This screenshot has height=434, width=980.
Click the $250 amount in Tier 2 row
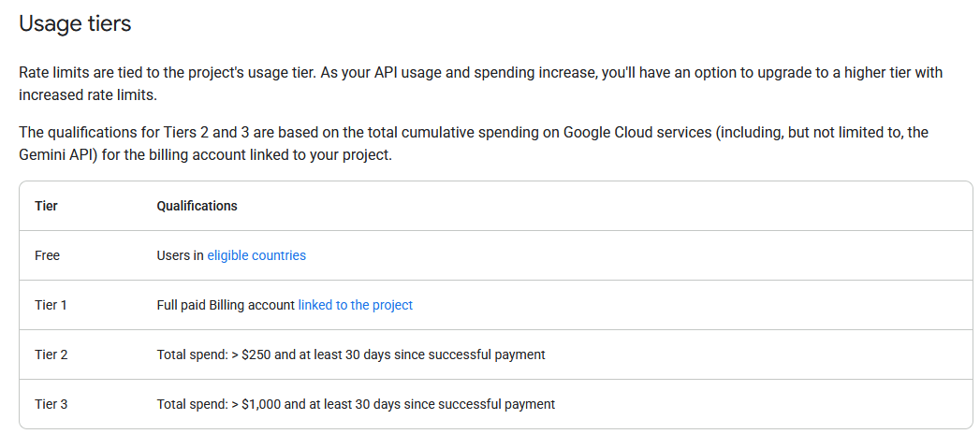[x=254, y=354]
